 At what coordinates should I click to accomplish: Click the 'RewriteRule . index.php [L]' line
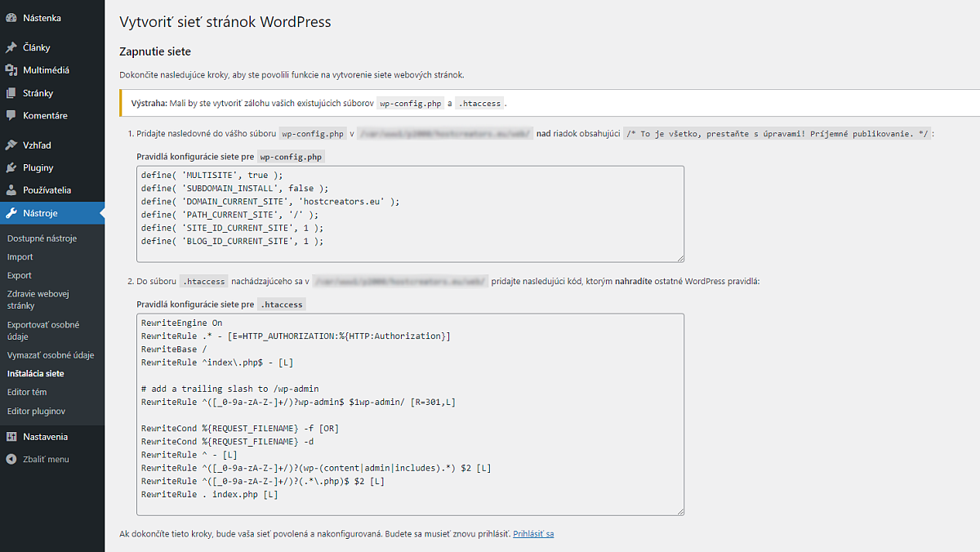tap(209, 494)
